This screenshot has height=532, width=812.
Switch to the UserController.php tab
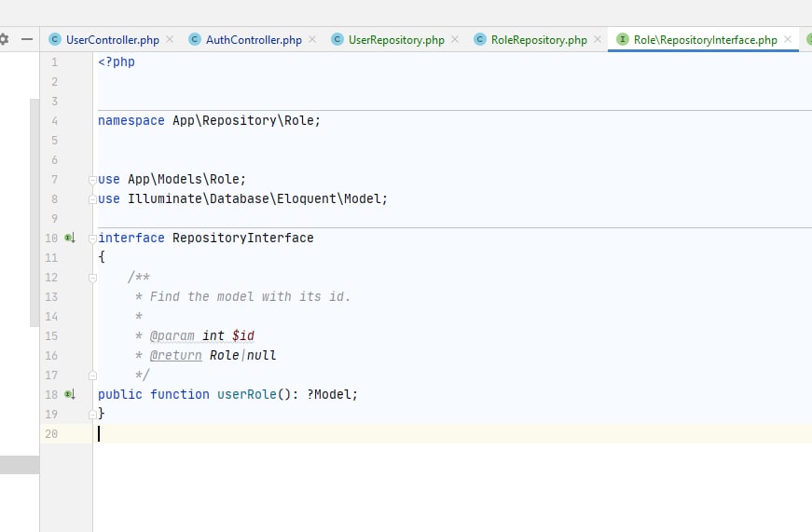click(113, 40)
